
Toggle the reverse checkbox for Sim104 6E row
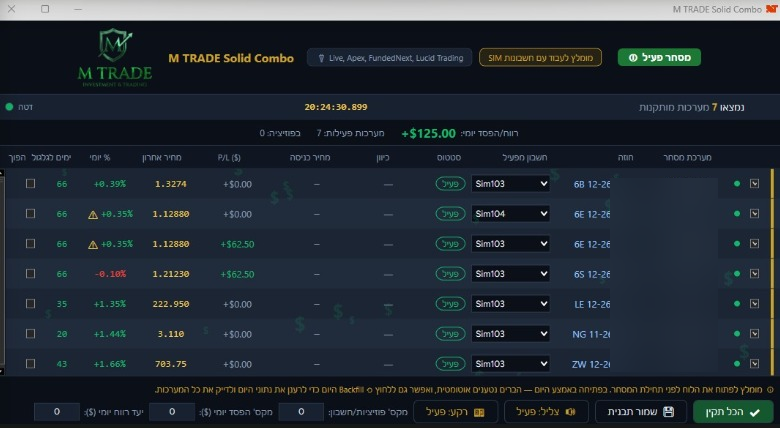click(x=30, y=214)
